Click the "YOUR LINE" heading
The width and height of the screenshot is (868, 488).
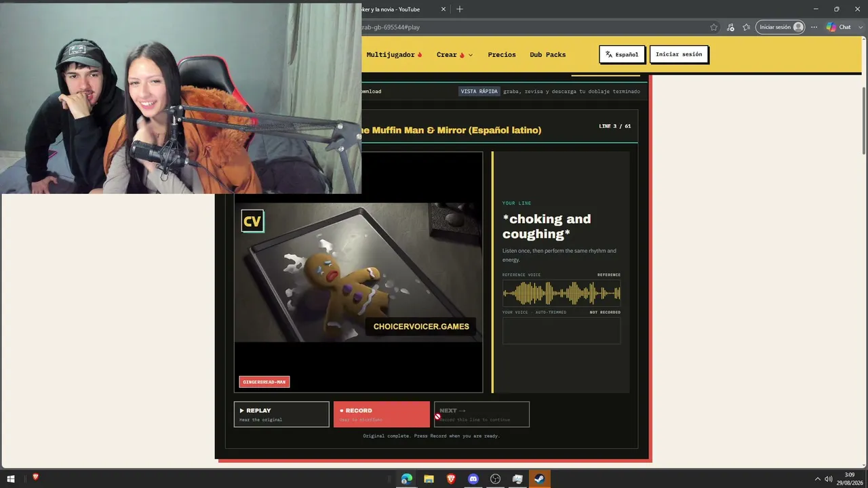[517, 203]
